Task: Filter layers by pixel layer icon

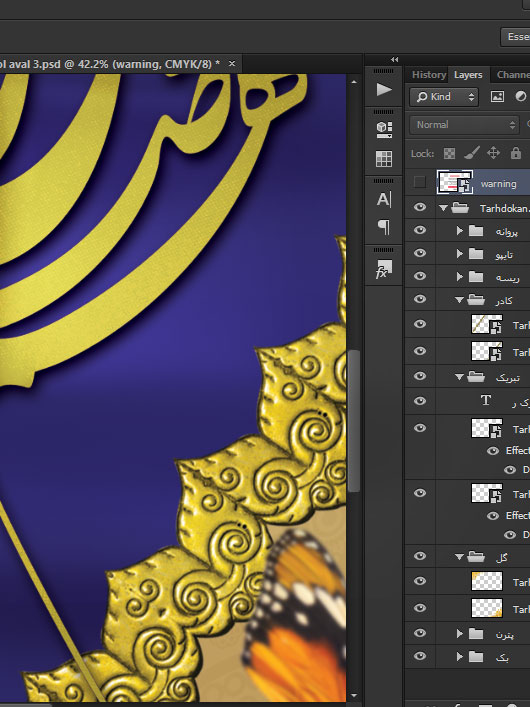Action: [497, 96]
